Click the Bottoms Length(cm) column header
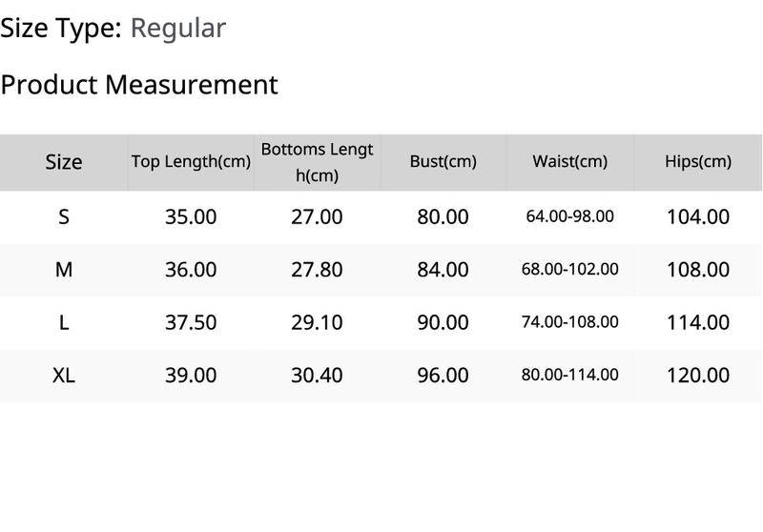 click(317, 162)
